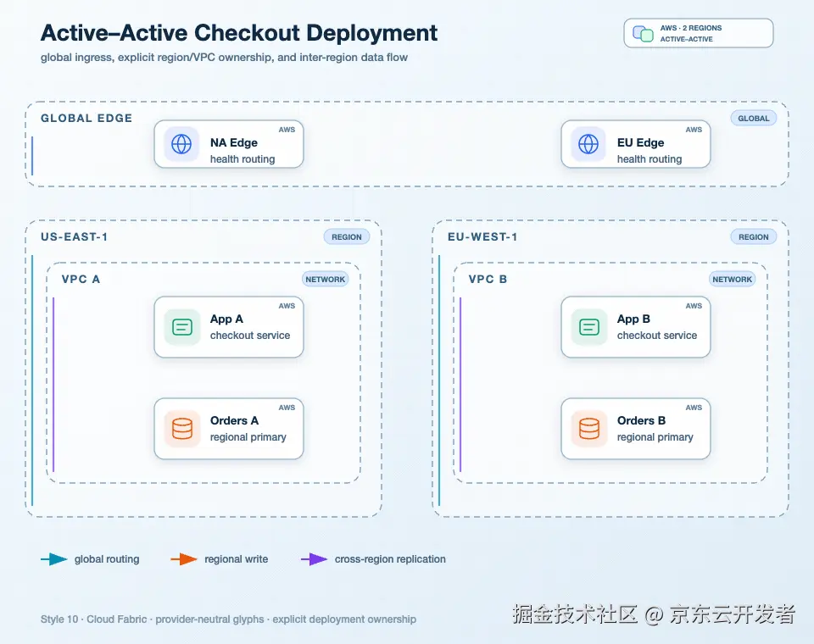Click 'health routing' under EU Edge
Viewport: 814px width, 644px height.
[x=650, y=159]
